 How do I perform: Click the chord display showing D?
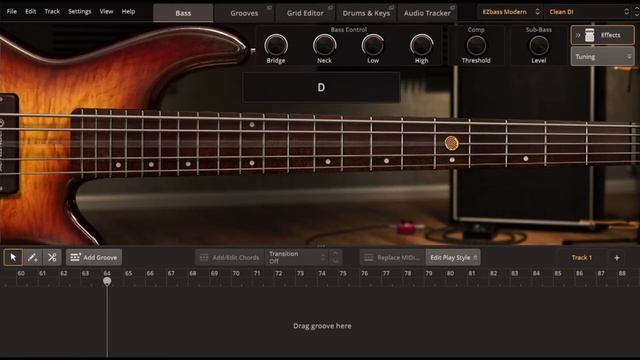pos(321,87)
